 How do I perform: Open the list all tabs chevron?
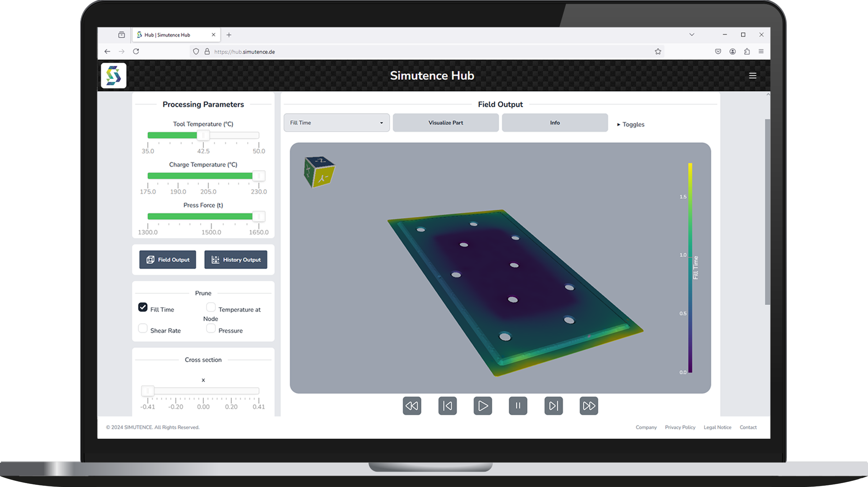(x=692, y=35)
